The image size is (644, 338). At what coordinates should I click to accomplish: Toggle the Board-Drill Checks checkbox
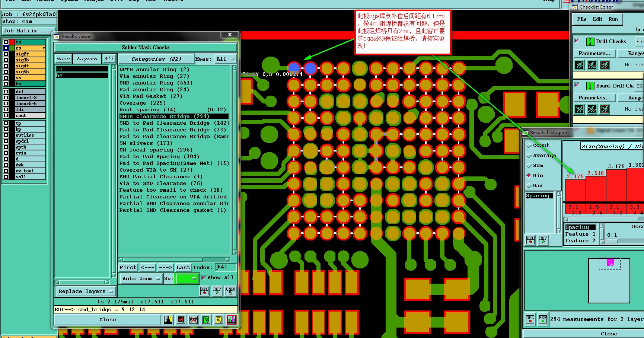(577, 85)
